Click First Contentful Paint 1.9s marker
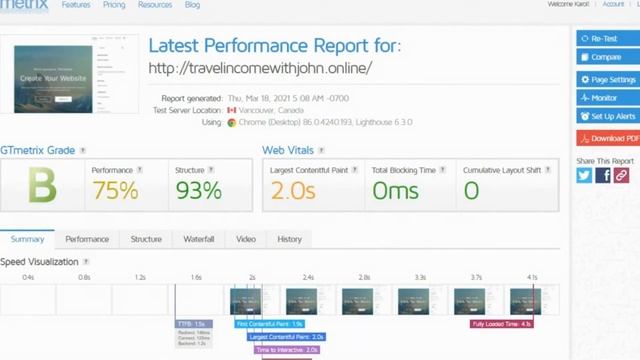The width and height of the screenshot is (640, 360). coord(269,324)
